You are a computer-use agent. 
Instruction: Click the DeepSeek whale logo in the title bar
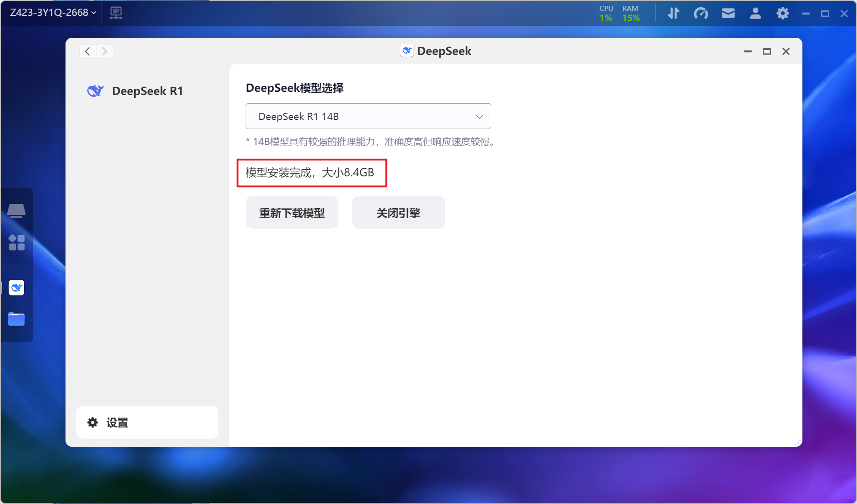407,50
